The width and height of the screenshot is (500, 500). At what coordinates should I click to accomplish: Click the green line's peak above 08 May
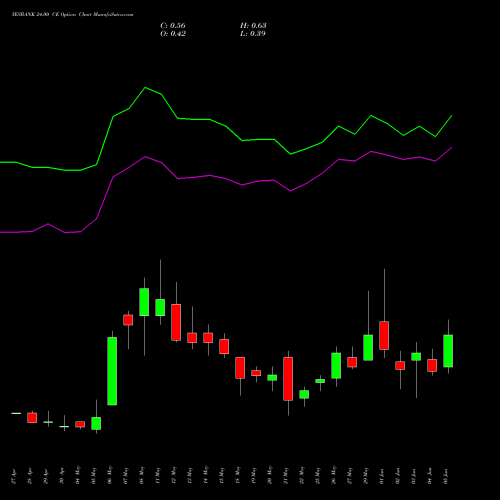pos(145,88)
